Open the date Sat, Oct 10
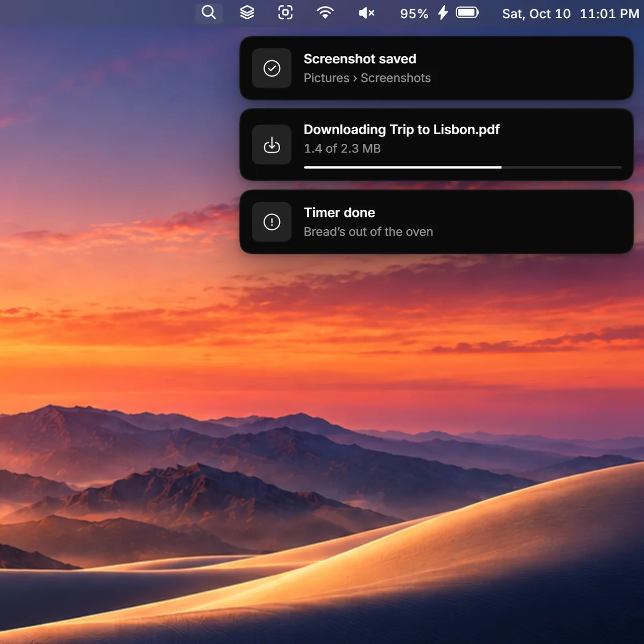 click(536, 14)
